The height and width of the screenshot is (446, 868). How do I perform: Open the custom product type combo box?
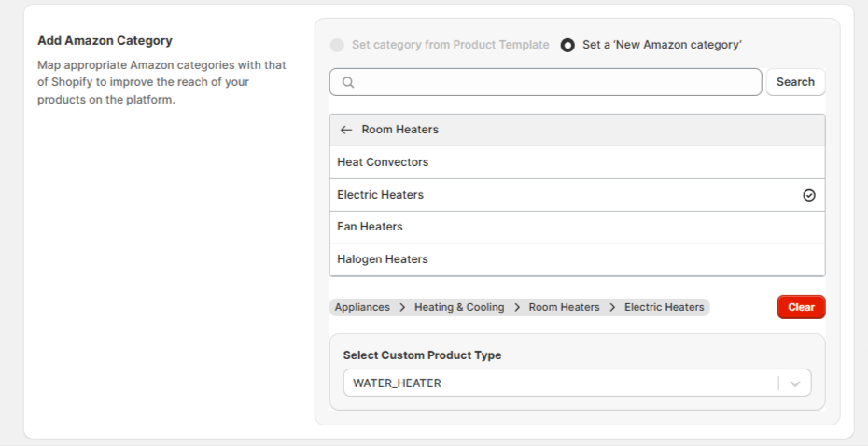pyautogui.click(x=578, y=383)
